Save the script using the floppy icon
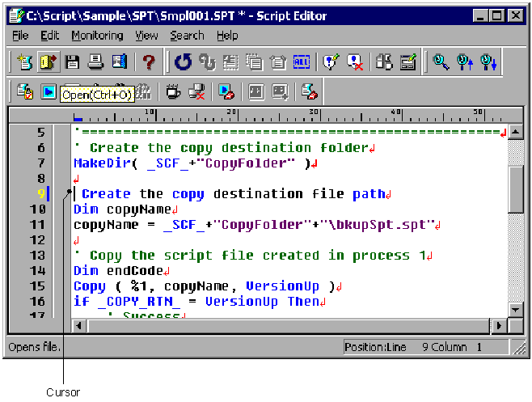The height and width of the screenshot is (402, 532). tap(72, 62)
